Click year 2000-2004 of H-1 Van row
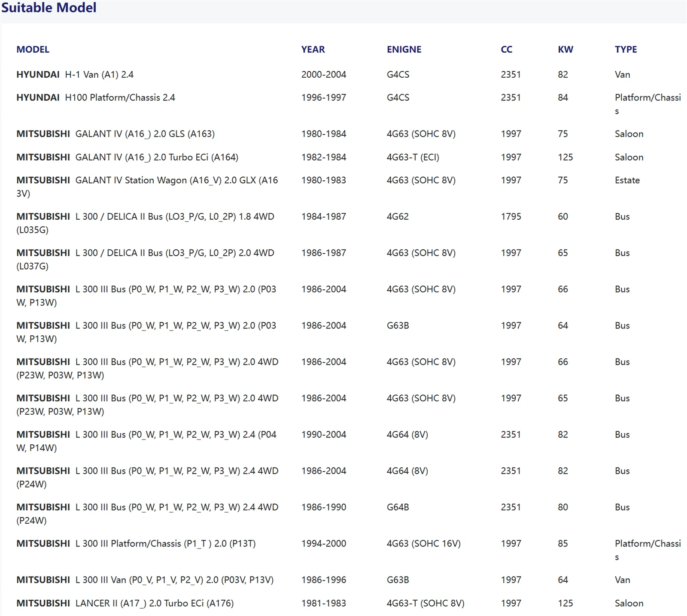Screen dimensions: 687x616 324,74
